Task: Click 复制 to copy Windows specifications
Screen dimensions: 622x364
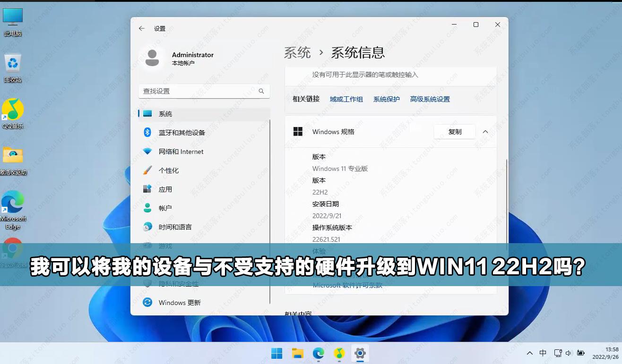Action: coord(454,132)
